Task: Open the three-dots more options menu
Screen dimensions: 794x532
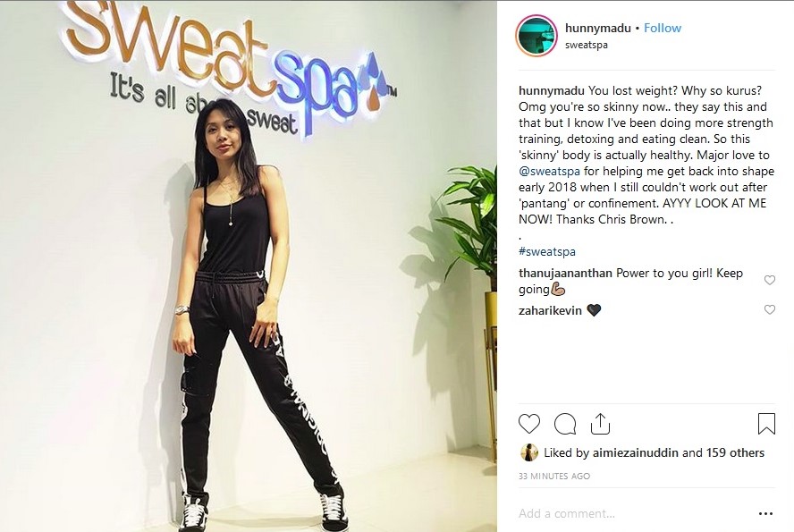Action: 765,514
